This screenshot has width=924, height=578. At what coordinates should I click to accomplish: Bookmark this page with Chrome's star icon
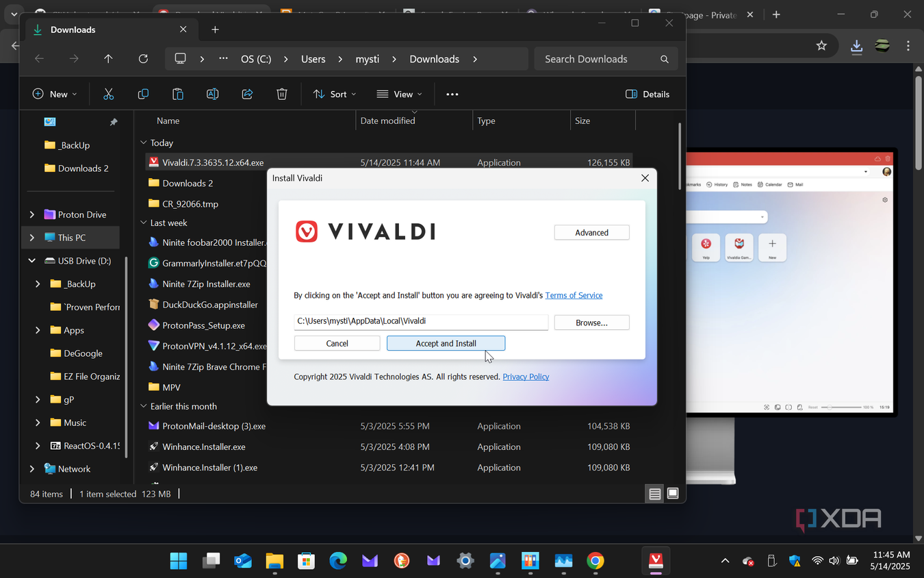[822, 45]
